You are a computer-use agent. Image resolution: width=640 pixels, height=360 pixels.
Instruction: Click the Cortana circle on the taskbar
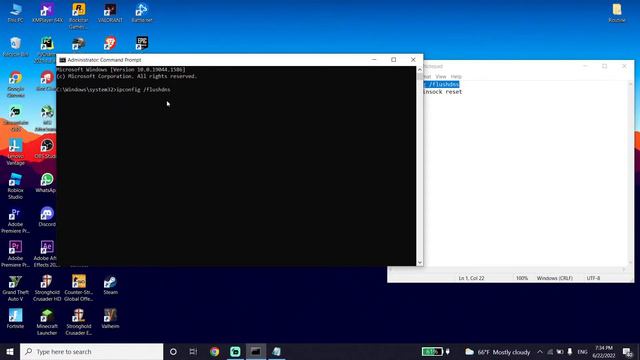[173, 351]
